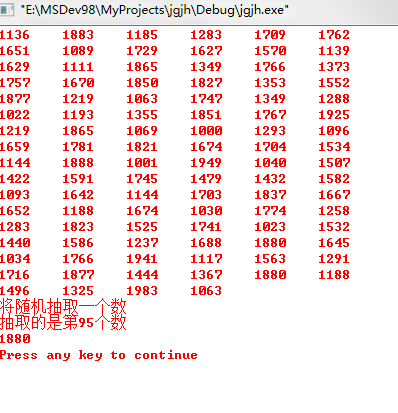This screenshot has height=413, width=398.
Task: Click the console window icon in title bar
Action: [x=6, y=10]
